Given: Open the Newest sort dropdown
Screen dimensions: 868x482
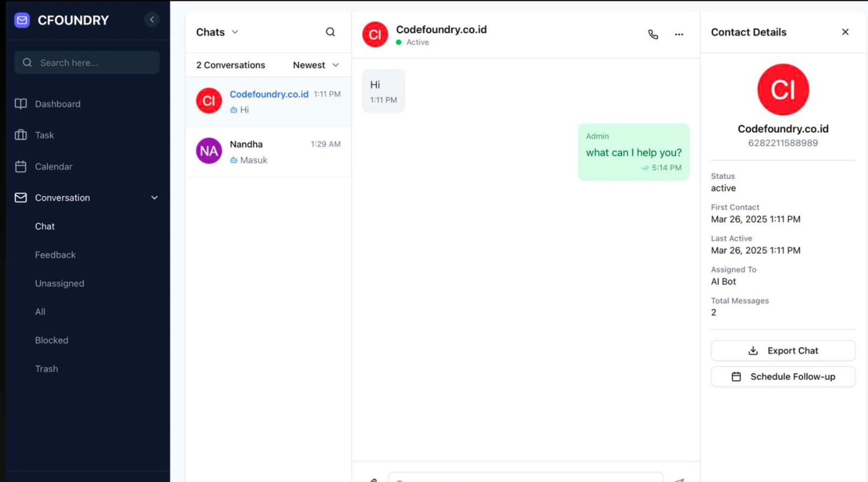Looking at the screenshot, I should (x=316, y=65).
